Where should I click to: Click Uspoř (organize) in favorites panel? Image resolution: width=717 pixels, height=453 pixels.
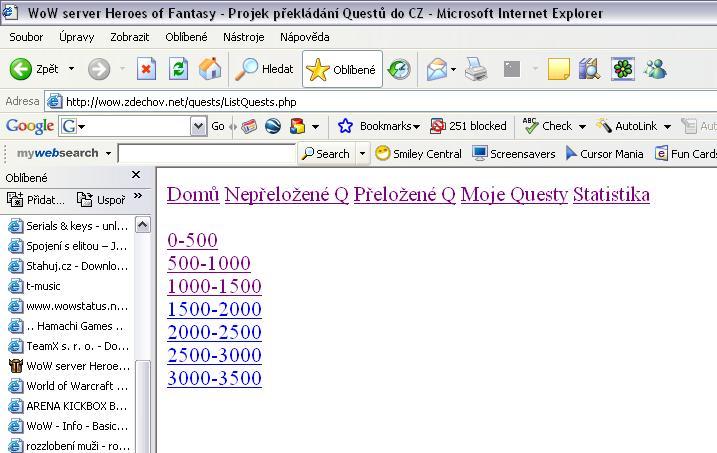pos(101,199)
